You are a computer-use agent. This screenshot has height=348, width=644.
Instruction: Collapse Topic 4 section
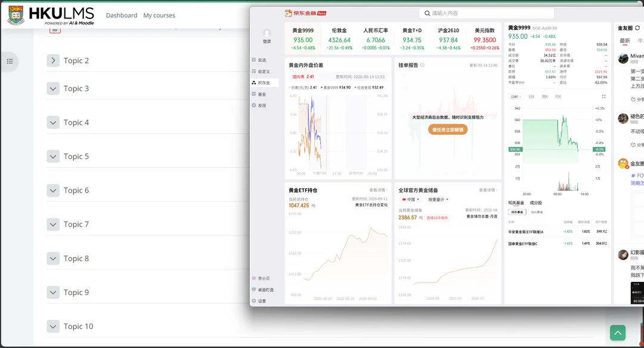click(x=53, y=122)
